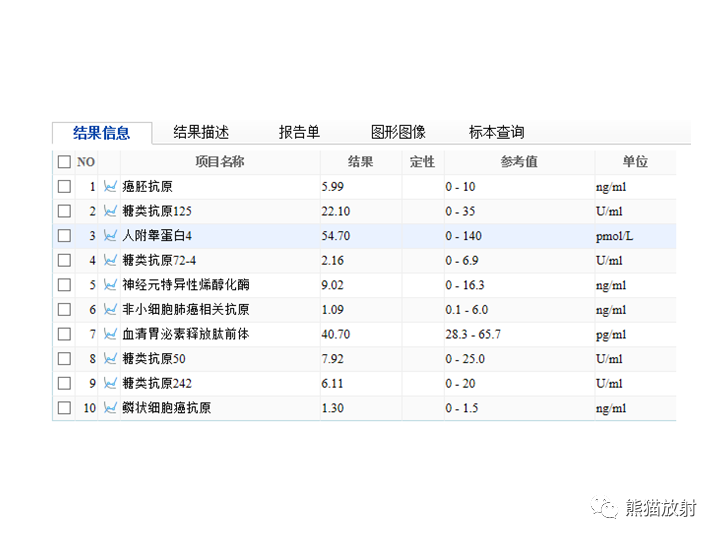Open trend chart icon for 癌胚抗原

110,186
